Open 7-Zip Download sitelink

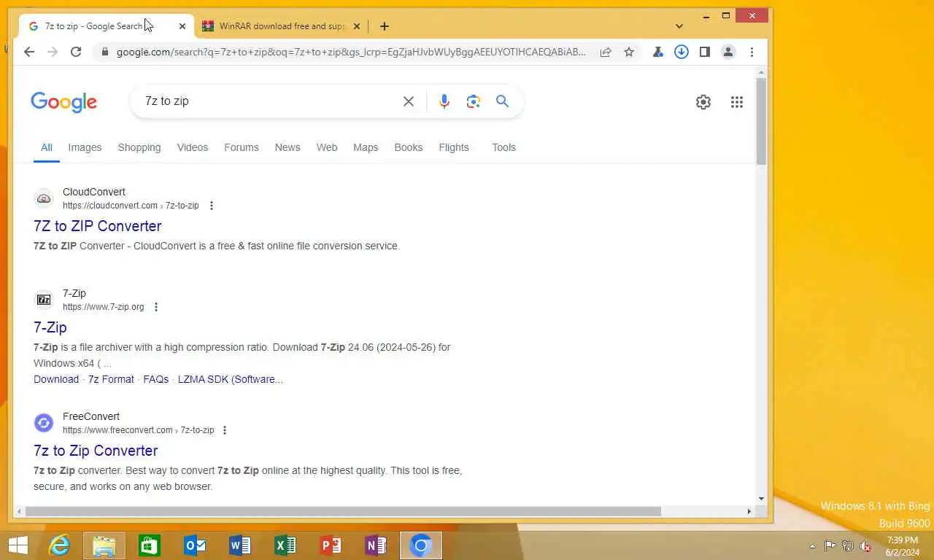coord(56,379)
